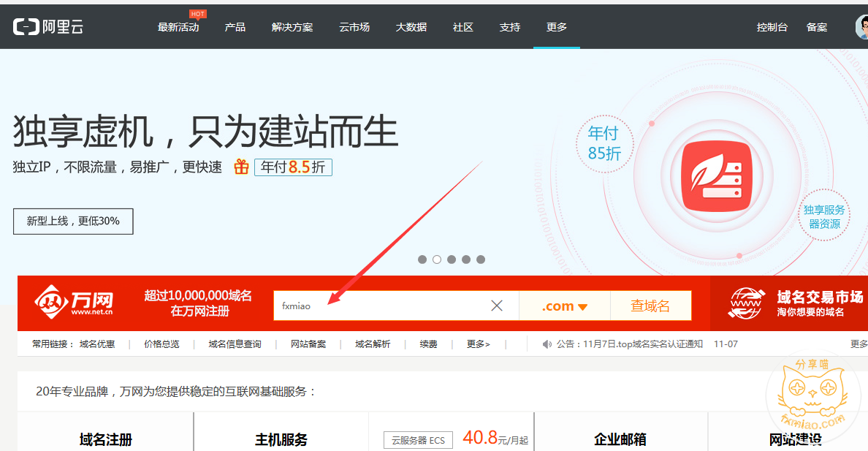Viewport: 868px width, 451px height.
Task: Click the 云服务器 ECS label button
Action: [418, 441]
